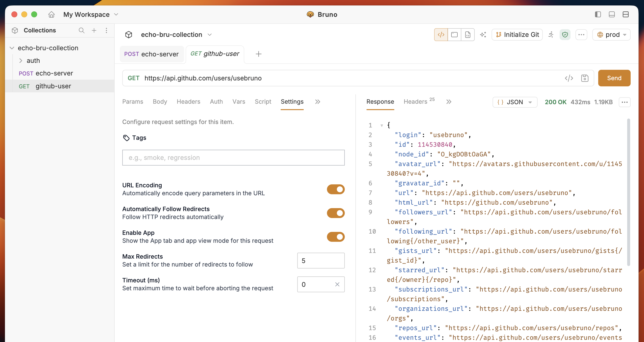644x342 pixels.
Task: Switch to the Headers request tab
Action: click(188, 101)
